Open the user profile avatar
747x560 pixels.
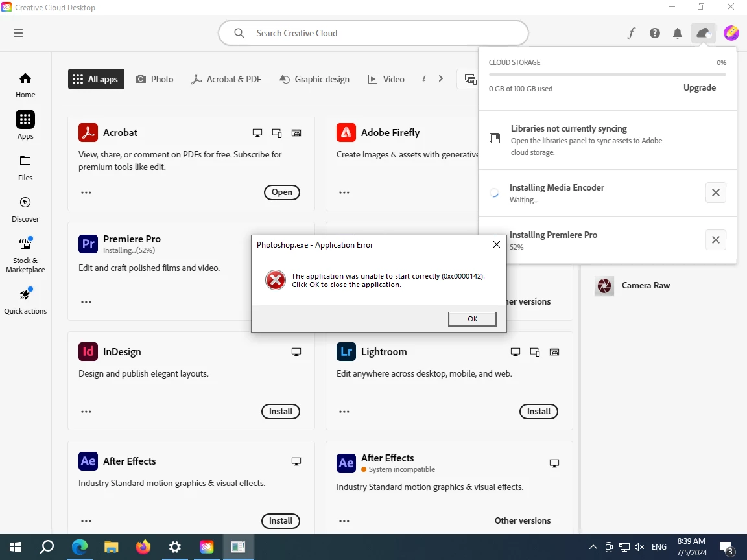(x=731, y=33)
